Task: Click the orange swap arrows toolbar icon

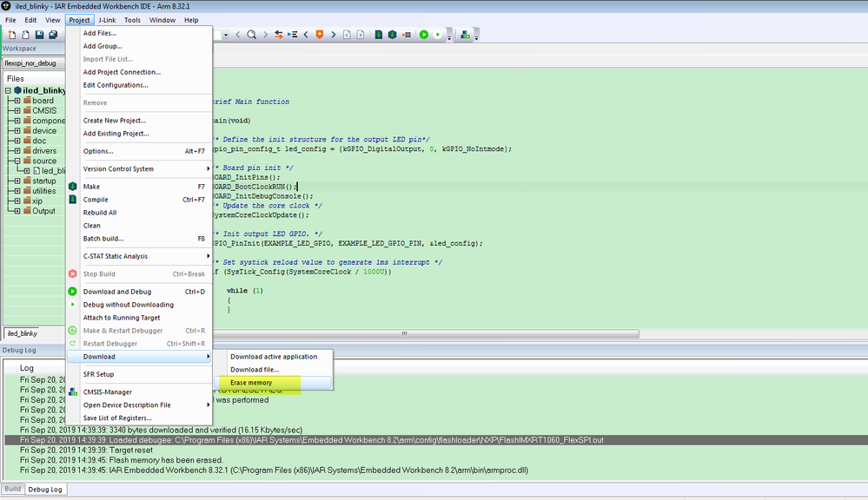Action: click(279, 35)
